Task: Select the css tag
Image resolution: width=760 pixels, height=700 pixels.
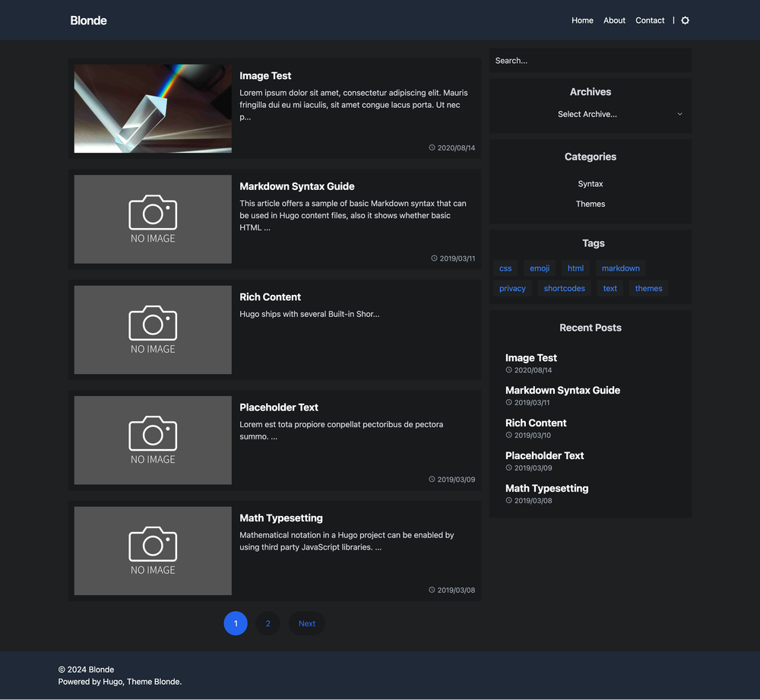Action: (505, 268)
